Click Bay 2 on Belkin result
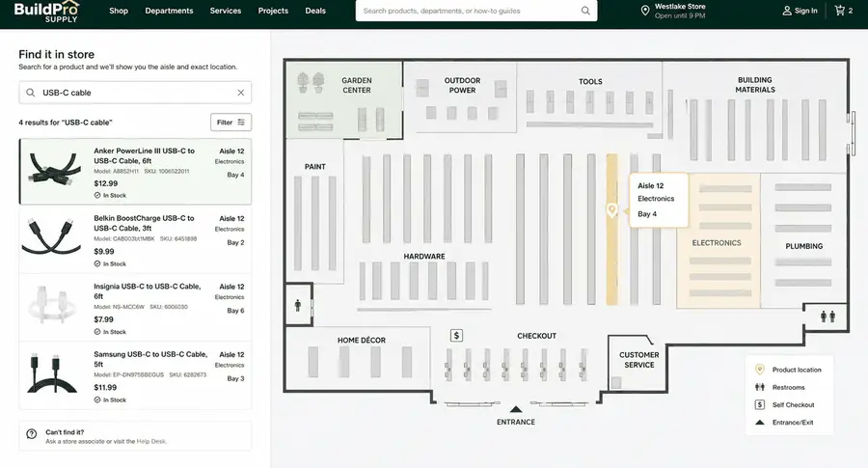 click(235, 242)
